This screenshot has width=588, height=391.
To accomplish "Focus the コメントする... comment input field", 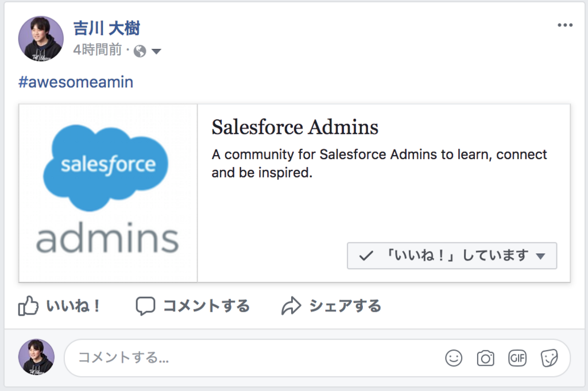I will [x=317, y=358].
